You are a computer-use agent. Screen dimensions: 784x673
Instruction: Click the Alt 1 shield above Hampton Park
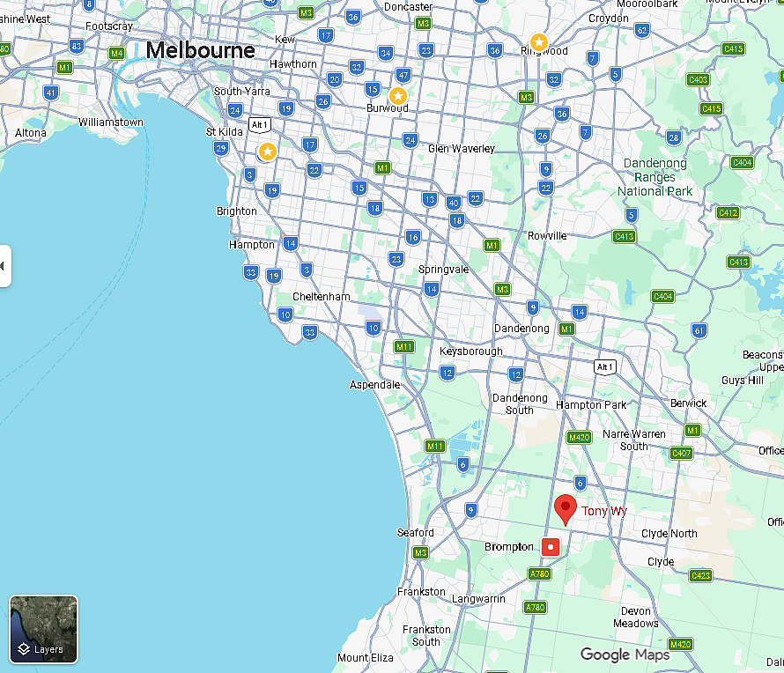pos(605,367)
